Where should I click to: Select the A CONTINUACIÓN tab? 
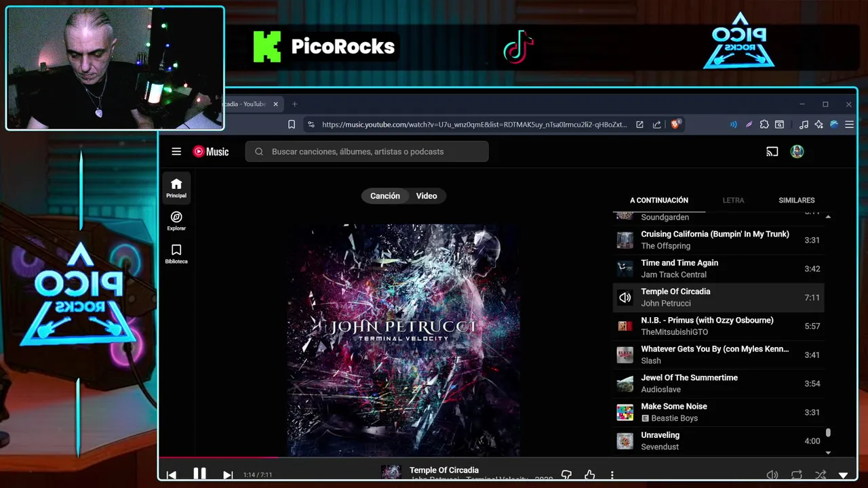(x=659, y=201)
